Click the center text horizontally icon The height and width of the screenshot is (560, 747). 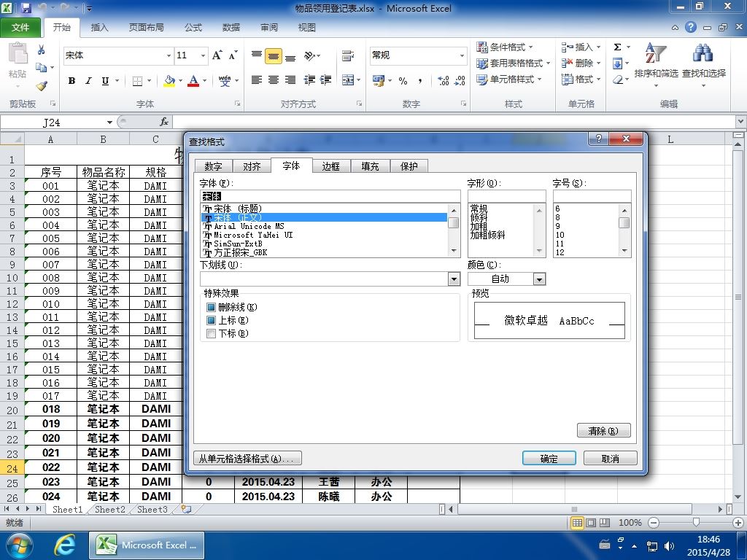pos(274,80)
